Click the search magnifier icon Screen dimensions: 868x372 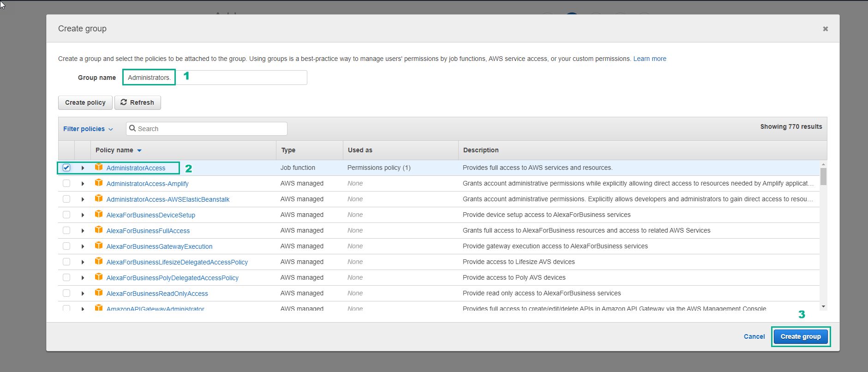click(132, 128)
